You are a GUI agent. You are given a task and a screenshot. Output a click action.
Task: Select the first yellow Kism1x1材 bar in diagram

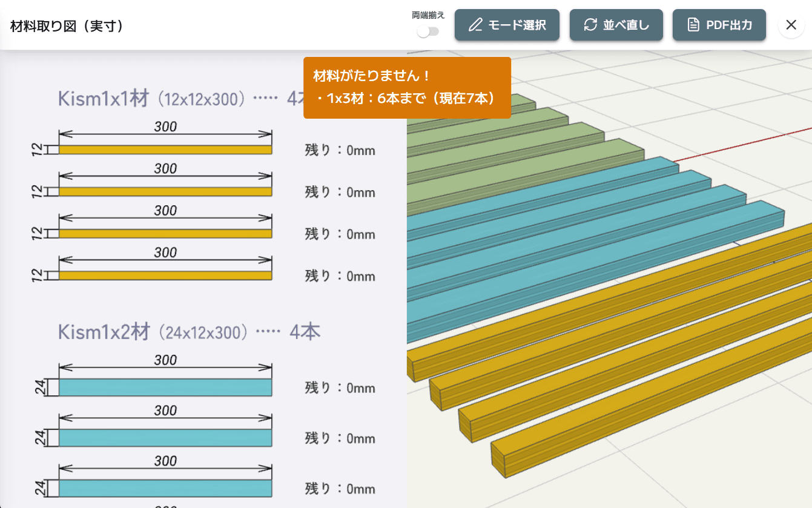[165, 150]
